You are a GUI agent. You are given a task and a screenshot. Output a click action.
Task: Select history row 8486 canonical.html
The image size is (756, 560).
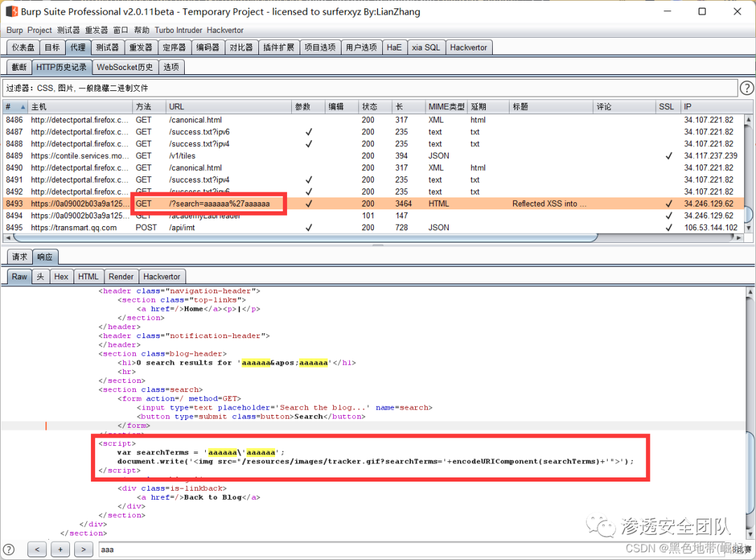point(374,120)
